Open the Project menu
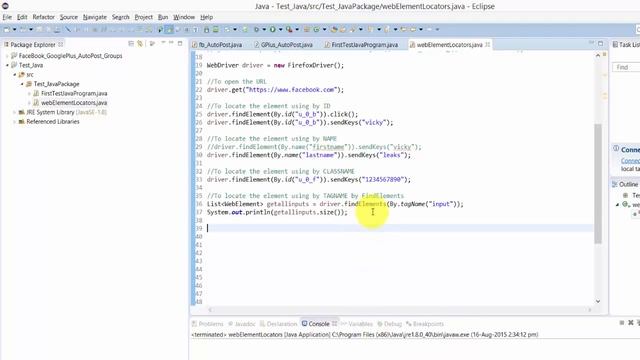 point(143,17)
